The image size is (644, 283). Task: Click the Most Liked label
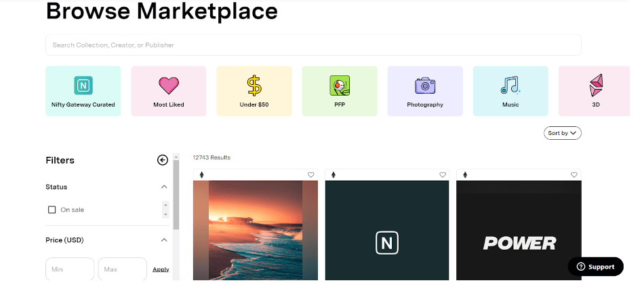tap(169, 105)
